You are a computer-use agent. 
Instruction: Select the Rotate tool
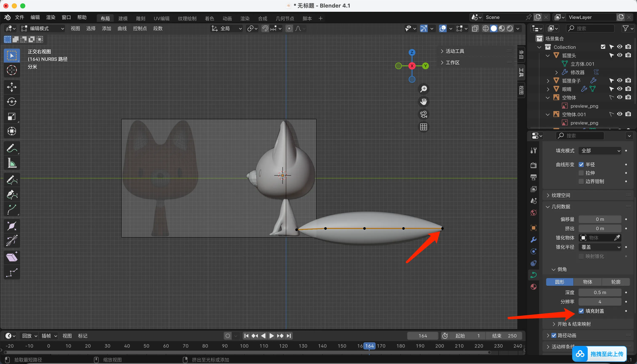pos(12,102)
